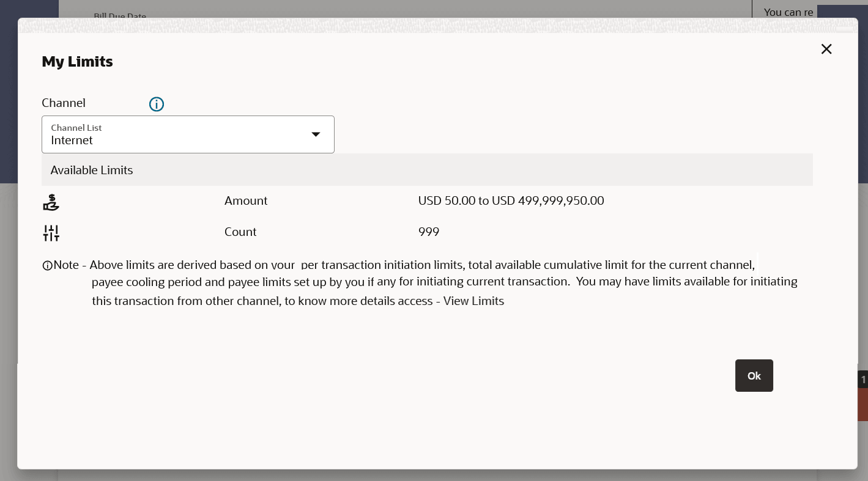This screenshot has width=868, height=481.
Task: Click the 'You can re' text at top right
Action: [x=788, y=12]
